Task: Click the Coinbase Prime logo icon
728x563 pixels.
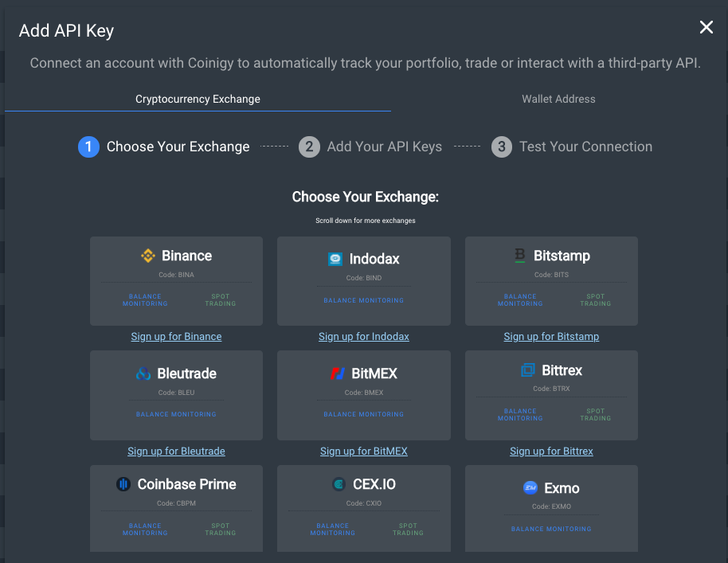Action: pos(123,484)
